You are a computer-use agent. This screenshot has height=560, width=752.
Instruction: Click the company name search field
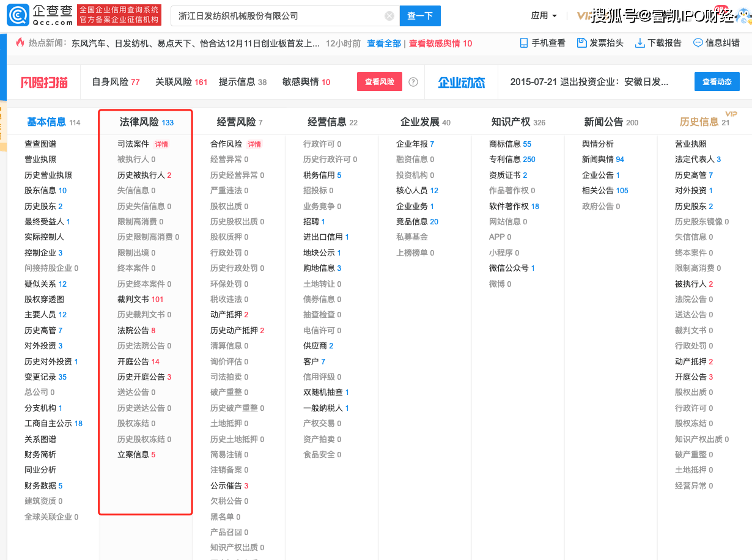pos(278,16)
